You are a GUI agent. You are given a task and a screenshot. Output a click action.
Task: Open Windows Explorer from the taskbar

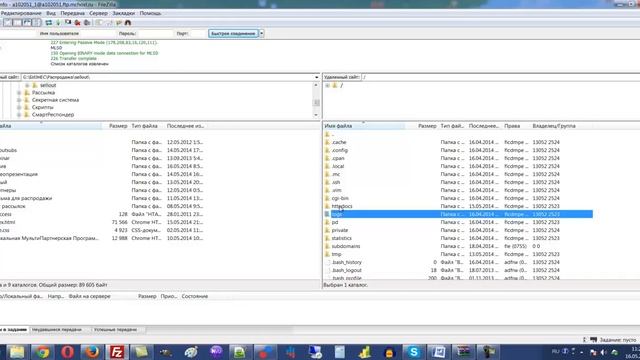pyautogui.click(x=17, y=352)
